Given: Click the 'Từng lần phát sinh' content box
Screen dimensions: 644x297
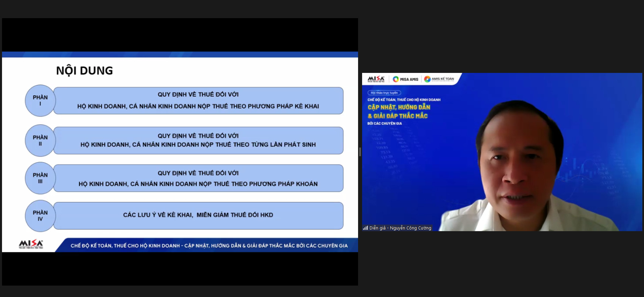Looking at the screenshot, I should 198,140.
